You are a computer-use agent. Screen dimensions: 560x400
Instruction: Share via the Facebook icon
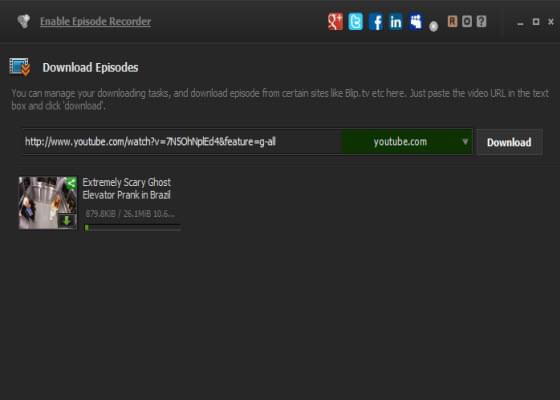tap(376, 22)
